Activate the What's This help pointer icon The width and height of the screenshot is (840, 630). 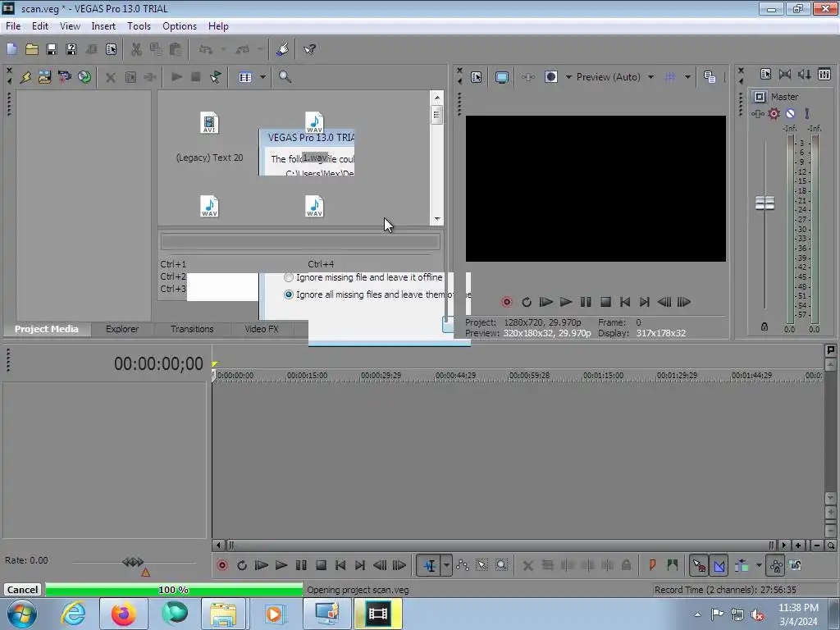(x=309, y=49)
